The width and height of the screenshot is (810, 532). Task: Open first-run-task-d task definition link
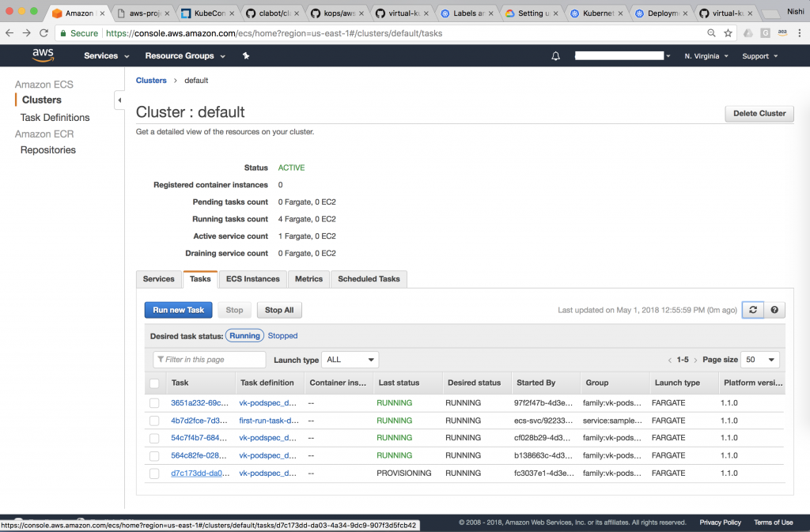click(x=269, y=421)
